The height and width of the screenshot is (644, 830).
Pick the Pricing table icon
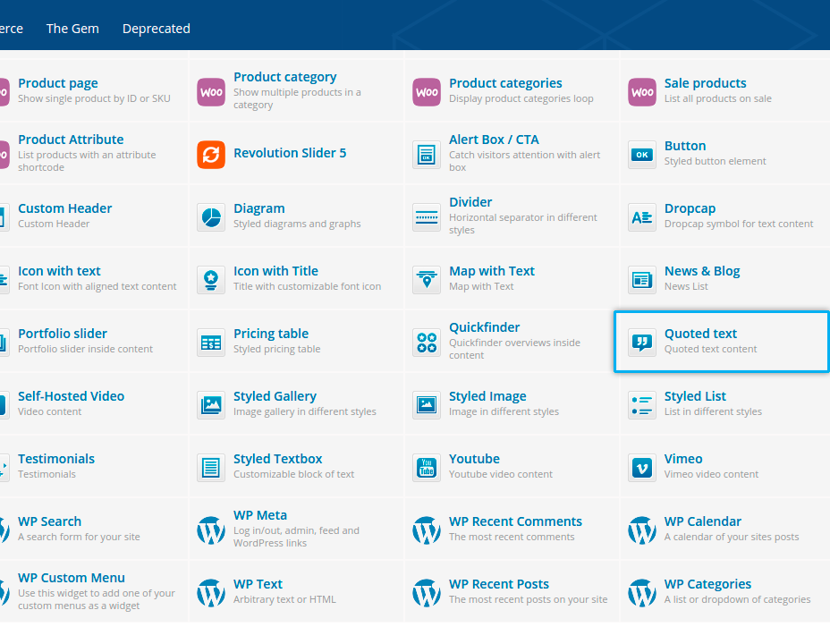click(x=211, y=342)
